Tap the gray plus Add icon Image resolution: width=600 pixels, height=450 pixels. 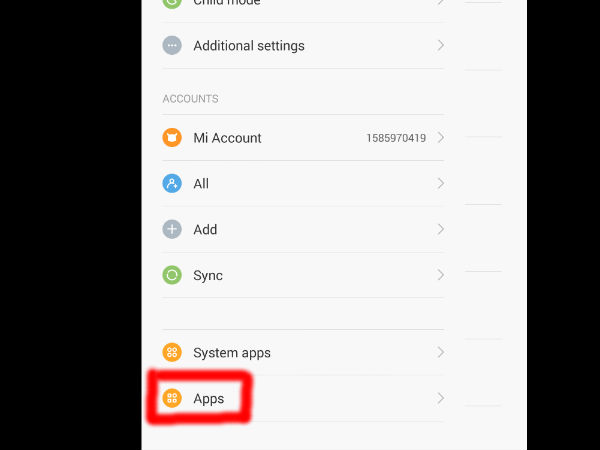[x=172, y=229]
